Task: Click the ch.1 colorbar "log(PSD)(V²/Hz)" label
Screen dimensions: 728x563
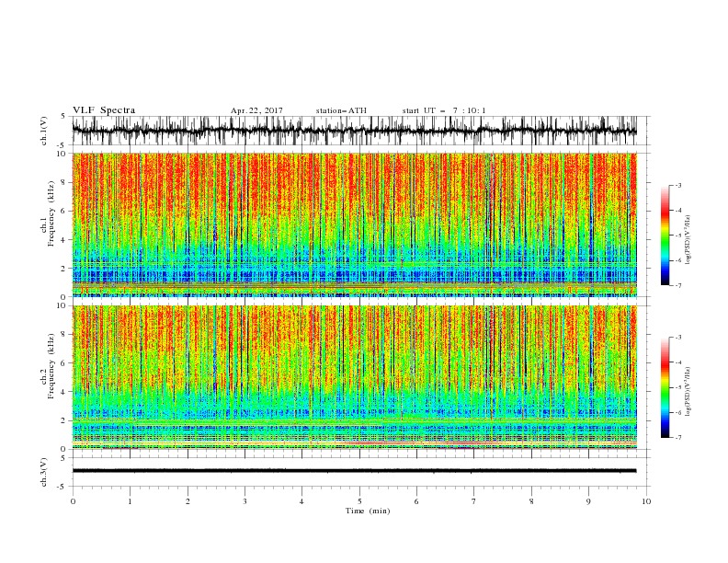Action: [688, 240]
